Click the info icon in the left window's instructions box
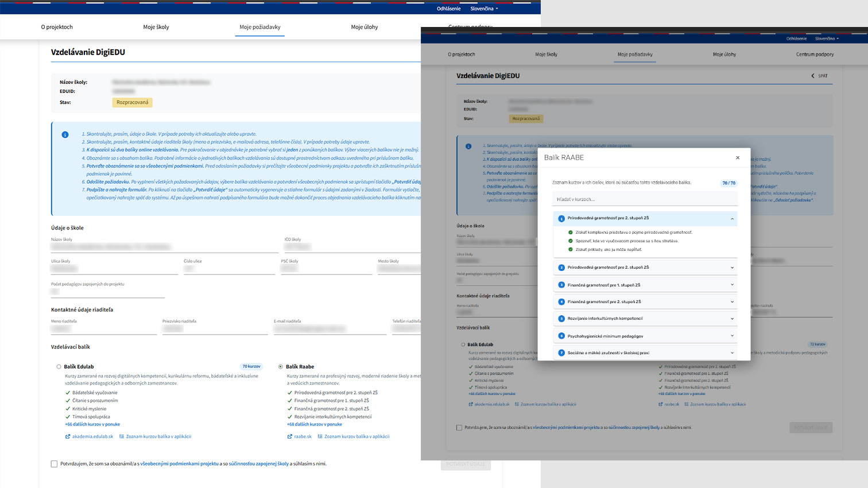 click(x=65, y=134)
